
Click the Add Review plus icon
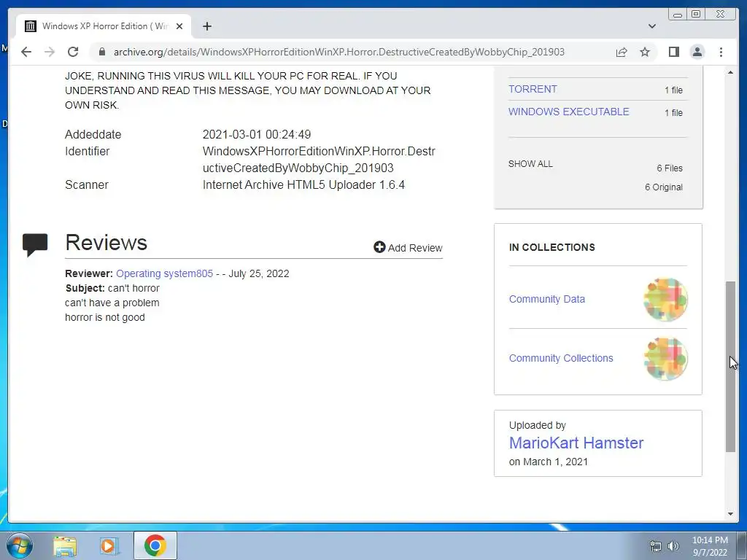(379, 247)
